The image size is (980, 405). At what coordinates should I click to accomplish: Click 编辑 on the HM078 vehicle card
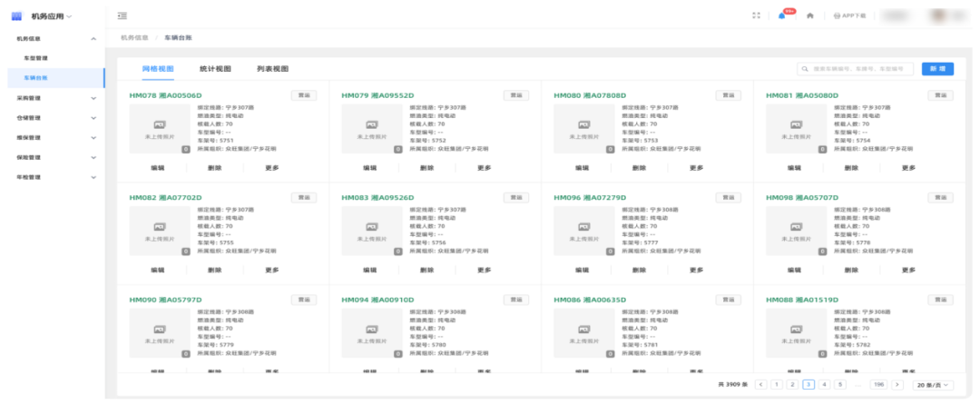157,168
